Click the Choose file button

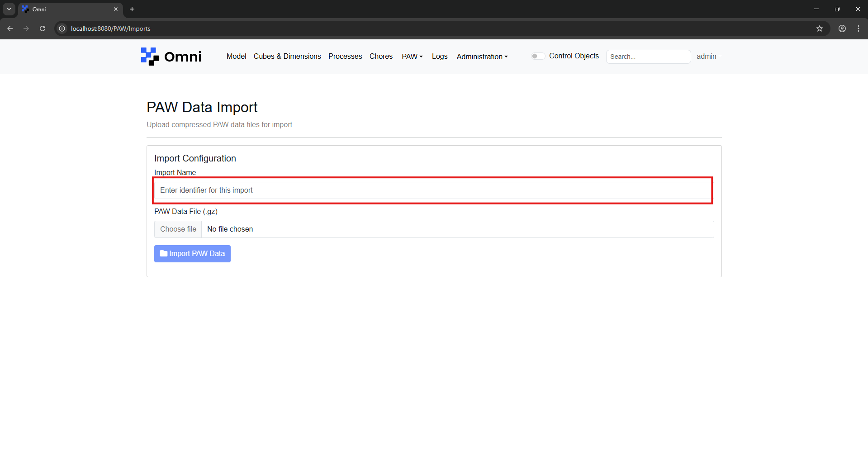tap(178, 229)
